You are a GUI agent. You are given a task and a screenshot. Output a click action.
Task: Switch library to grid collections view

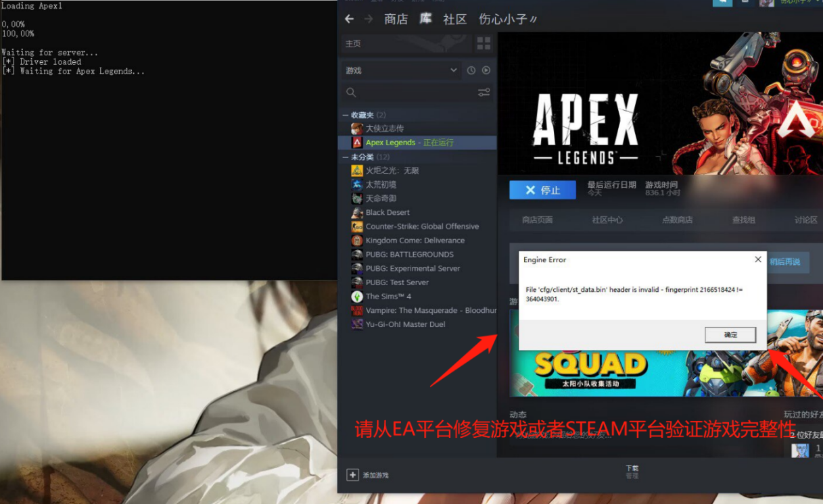[484, 43]
